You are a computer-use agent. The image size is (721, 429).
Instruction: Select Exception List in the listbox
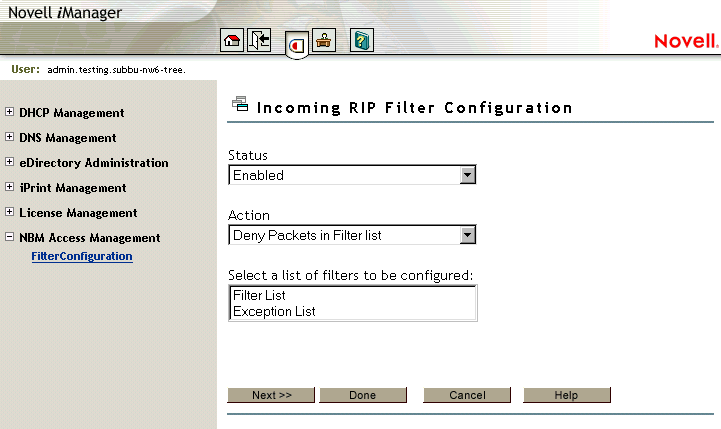coord(352,311)
